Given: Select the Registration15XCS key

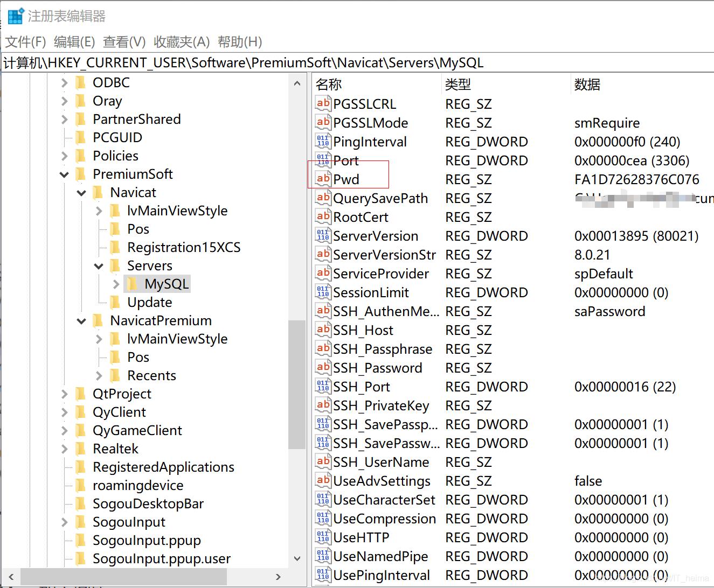Looking at the screenshot, I should (x=183, y=247).
